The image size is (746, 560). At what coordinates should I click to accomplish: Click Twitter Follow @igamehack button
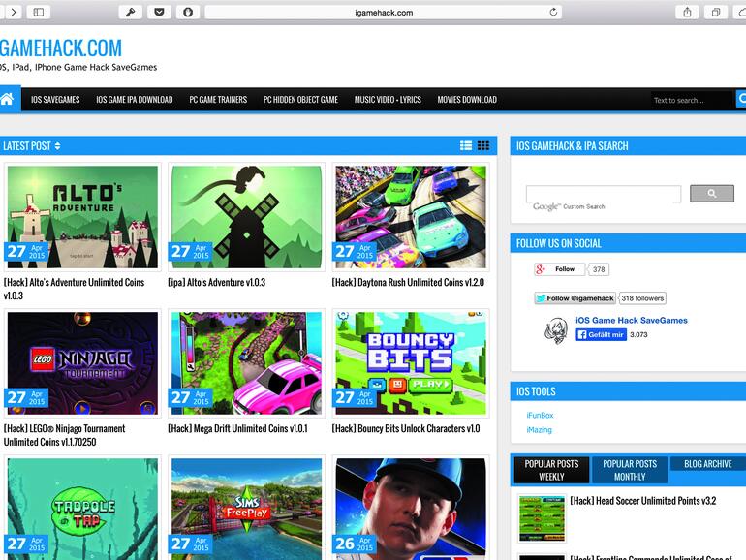pyautogui.click(x=575, y=298)
